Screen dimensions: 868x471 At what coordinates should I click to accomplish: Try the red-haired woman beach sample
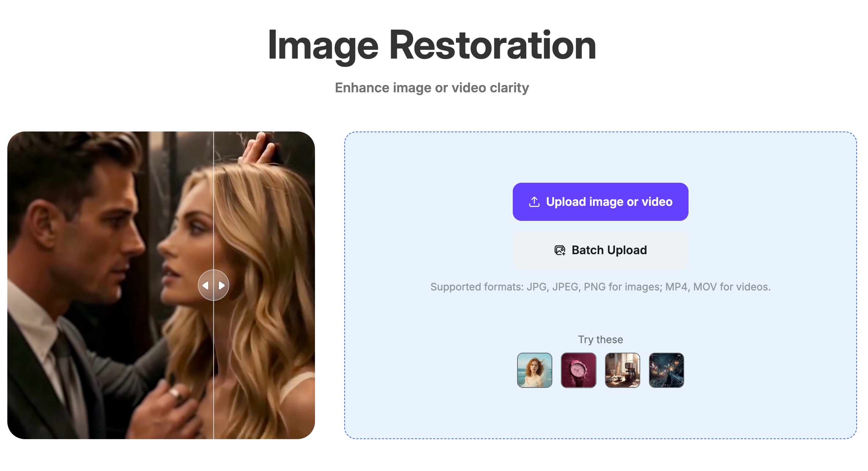534,370
